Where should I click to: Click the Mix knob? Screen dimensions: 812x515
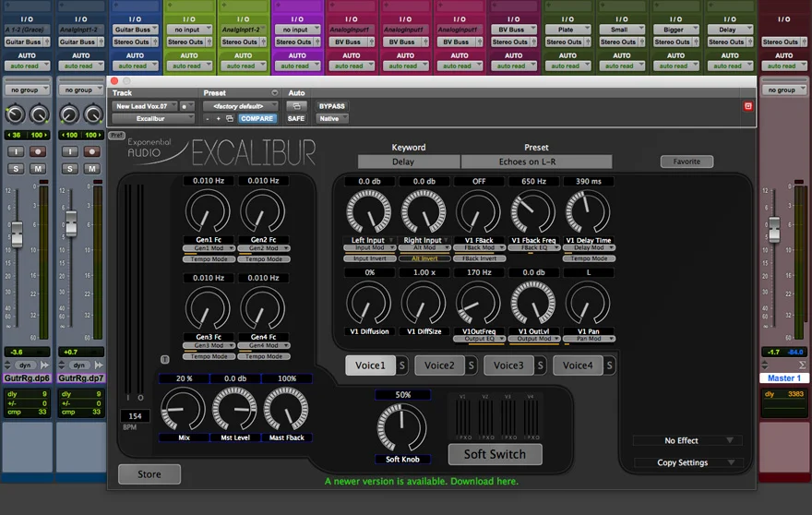click(184, 409)
